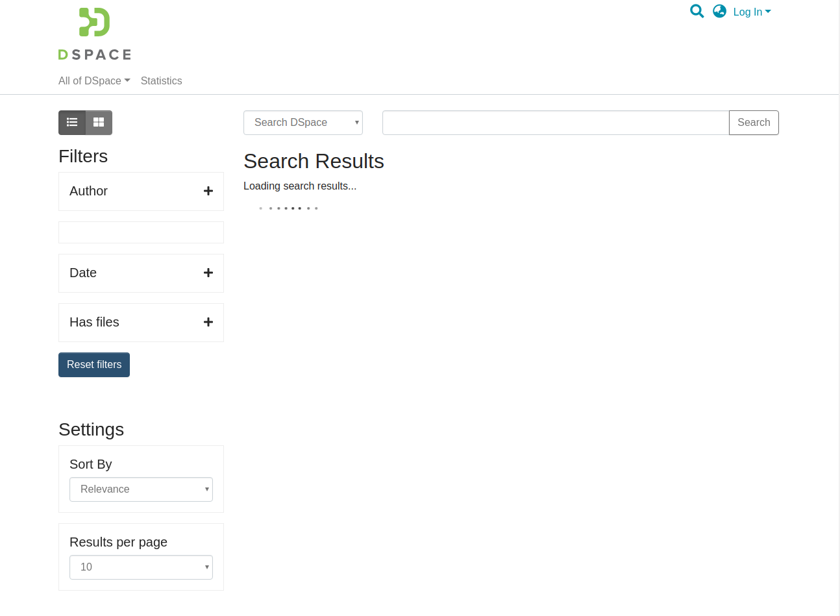Image resolution: width=840 pixels, height=616 pixels.
Task: Open the Results per page dropdown
Action: [x=141, y=567]
